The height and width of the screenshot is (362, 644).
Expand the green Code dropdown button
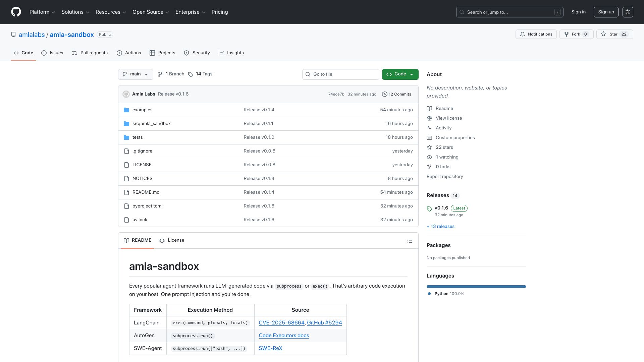click(400, 74)
